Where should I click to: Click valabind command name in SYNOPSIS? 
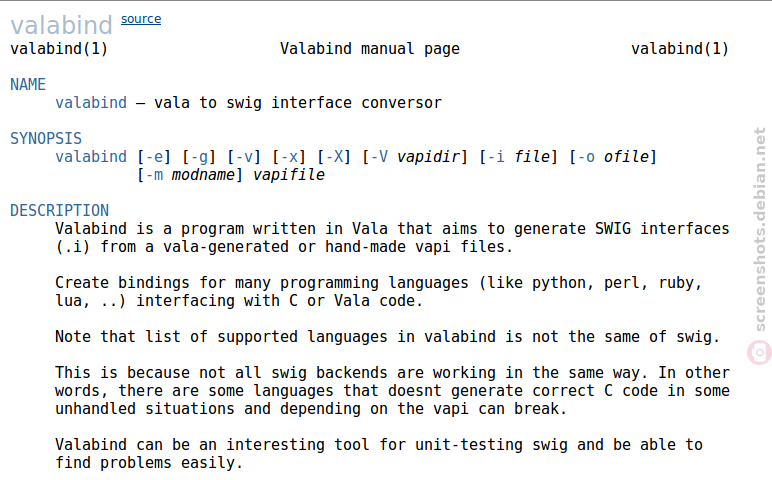91,157
